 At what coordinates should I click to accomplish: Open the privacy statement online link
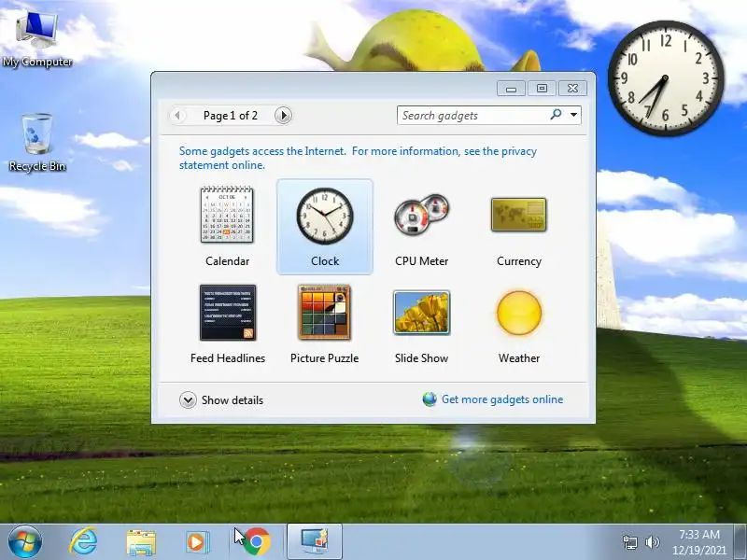pyautogui.click(x=358, y=158)
